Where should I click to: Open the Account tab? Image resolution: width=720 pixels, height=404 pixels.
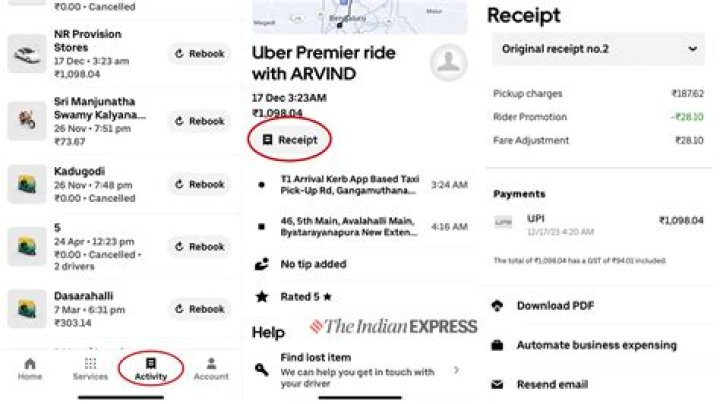tap(211, 369)
